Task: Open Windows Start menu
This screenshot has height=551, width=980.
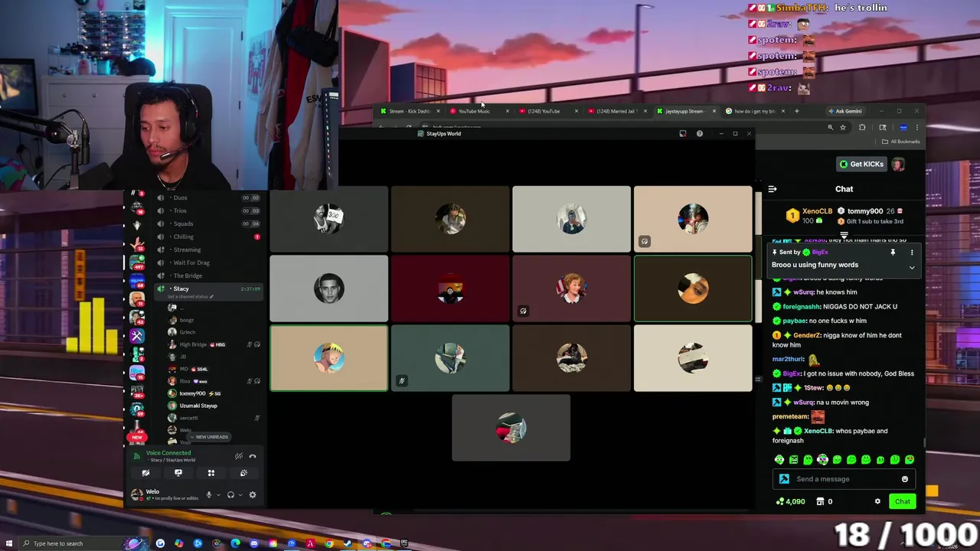Action: click(x=9, y=543)
